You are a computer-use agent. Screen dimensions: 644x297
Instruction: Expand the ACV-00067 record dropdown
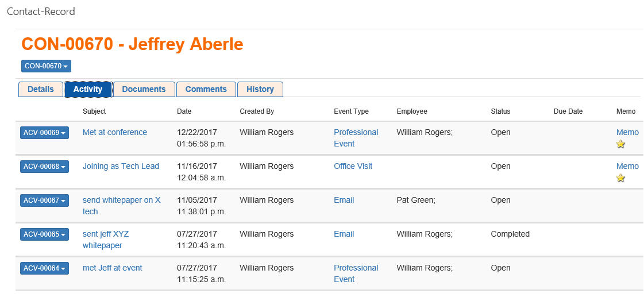[x=44, y=200]
